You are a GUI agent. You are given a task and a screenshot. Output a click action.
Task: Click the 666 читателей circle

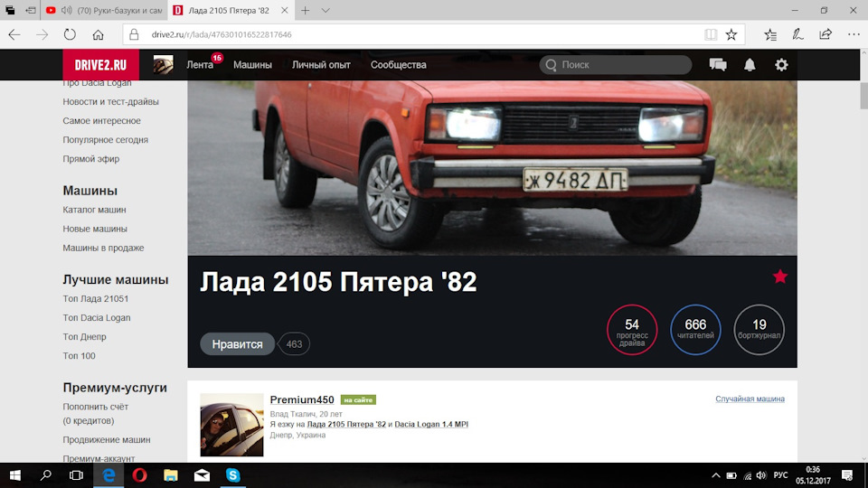pos(695,330)
